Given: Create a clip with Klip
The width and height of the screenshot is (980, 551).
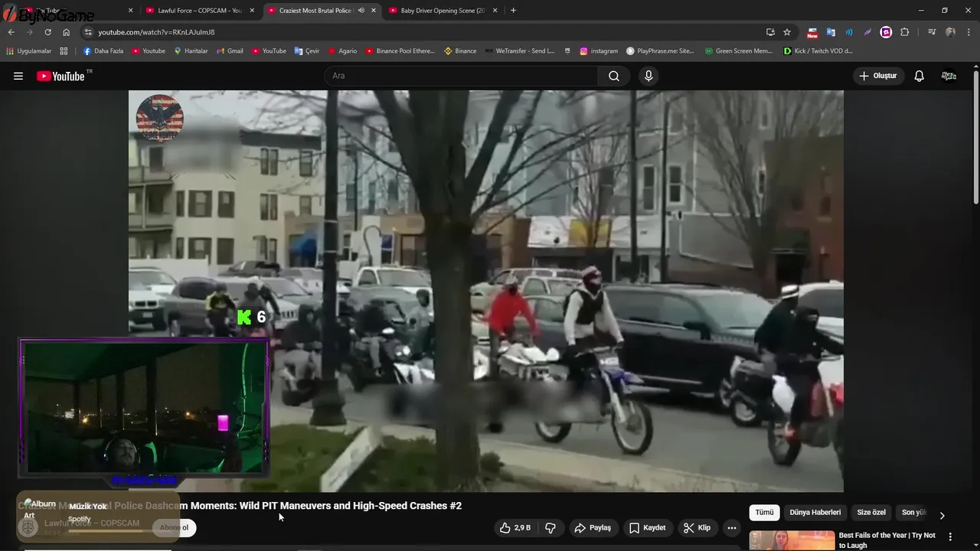Looking at the screenshot, I should pyautogui.click(x=697, y=528).
